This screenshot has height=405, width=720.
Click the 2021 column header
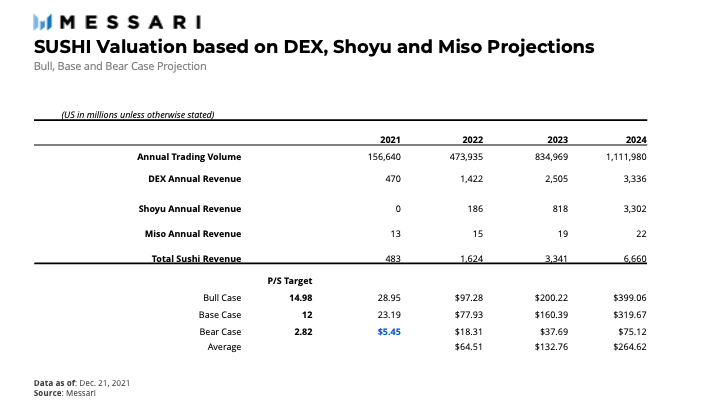pos(390,140)
